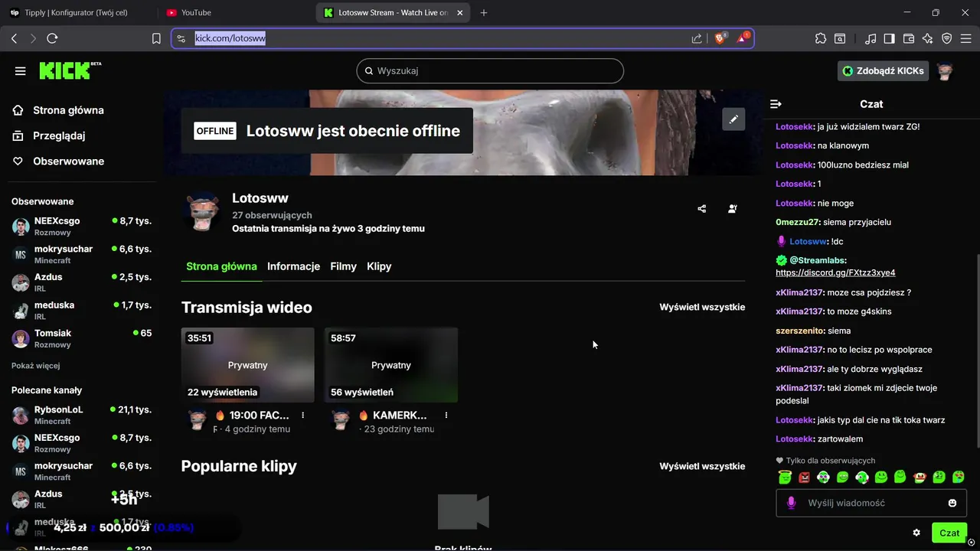980x551 pixels.
Task: Click the '27 obserwujących' follower count
Action: [272, 215]
